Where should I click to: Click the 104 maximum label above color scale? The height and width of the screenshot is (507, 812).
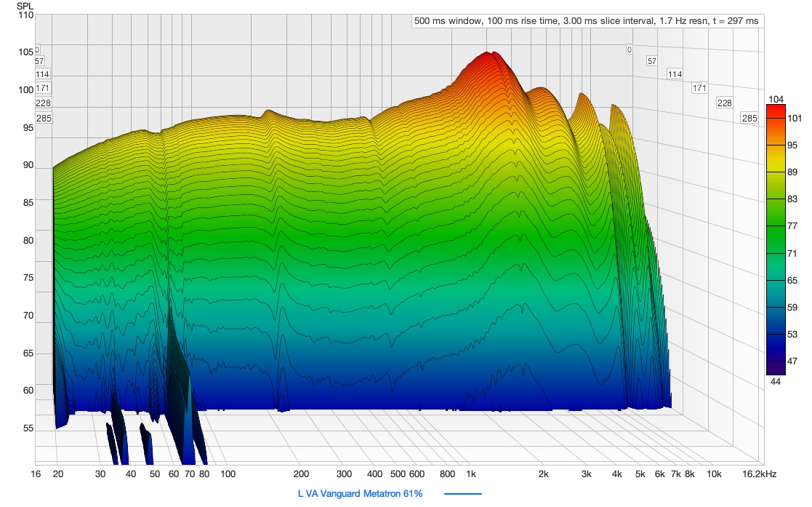(775, 99)
